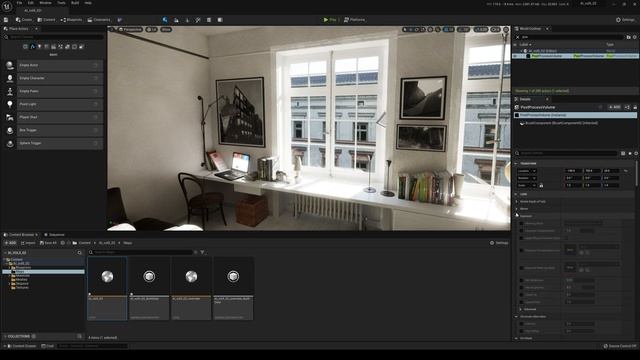
Task: Click Add component button in Details
Action: pyautogui.click(x=614, y=107)
